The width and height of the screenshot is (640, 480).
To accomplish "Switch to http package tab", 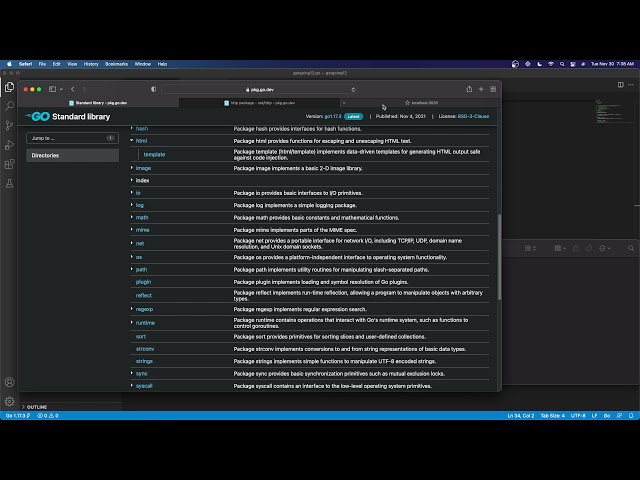I will point(260,103).
